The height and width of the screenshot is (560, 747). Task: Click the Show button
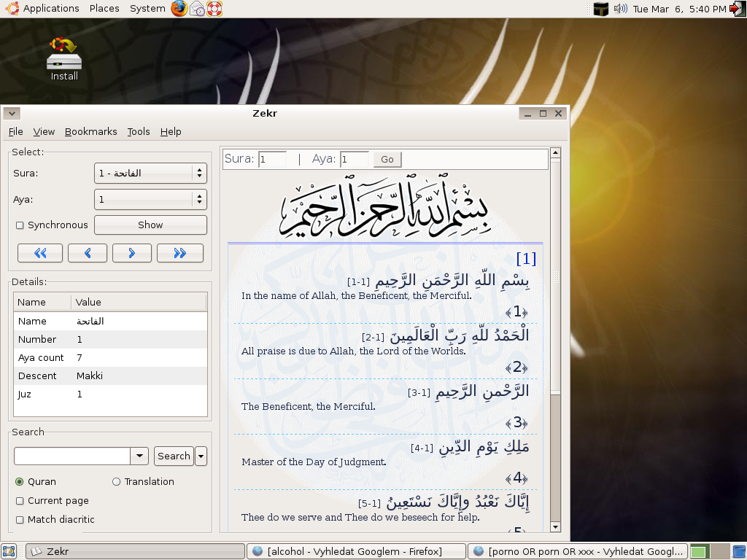click(x=150, y=225)
